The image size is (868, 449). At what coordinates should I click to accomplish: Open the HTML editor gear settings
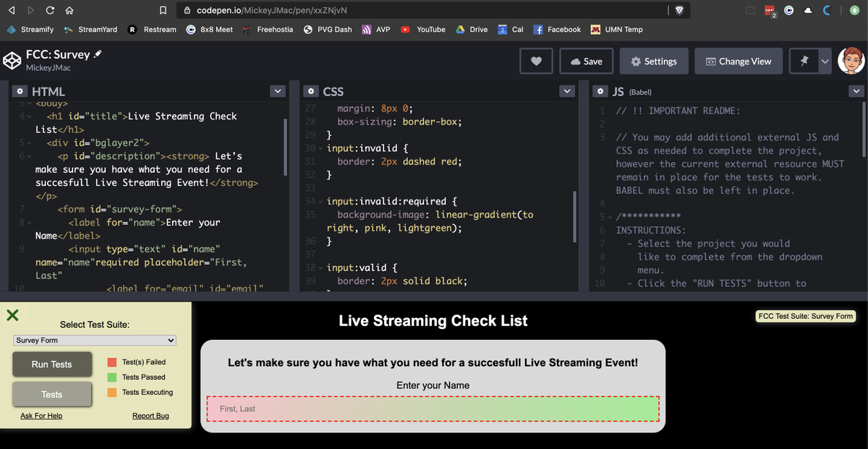pyautogui.click(x=21, y=92)
